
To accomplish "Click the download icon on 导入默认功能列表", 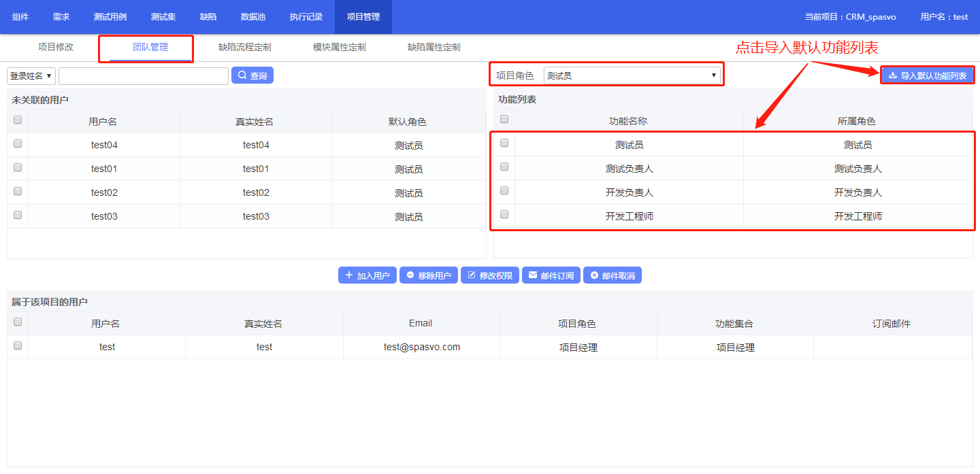I will (893, 75).
